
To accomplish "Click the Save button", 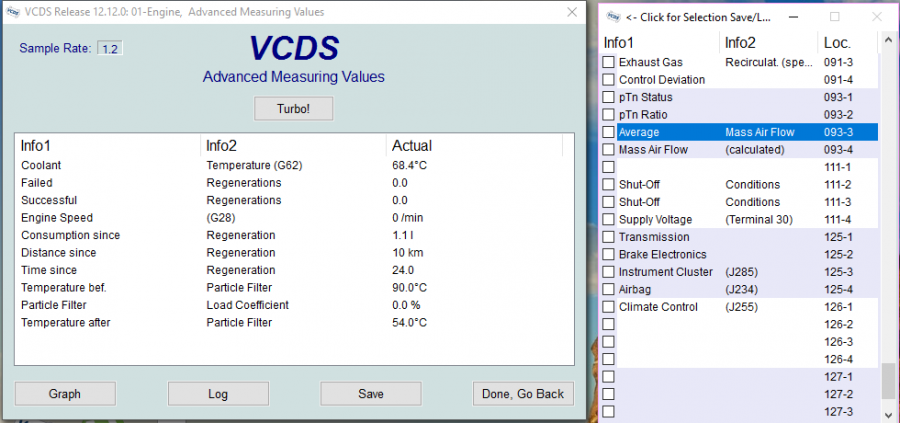I will tap(371, 394).
